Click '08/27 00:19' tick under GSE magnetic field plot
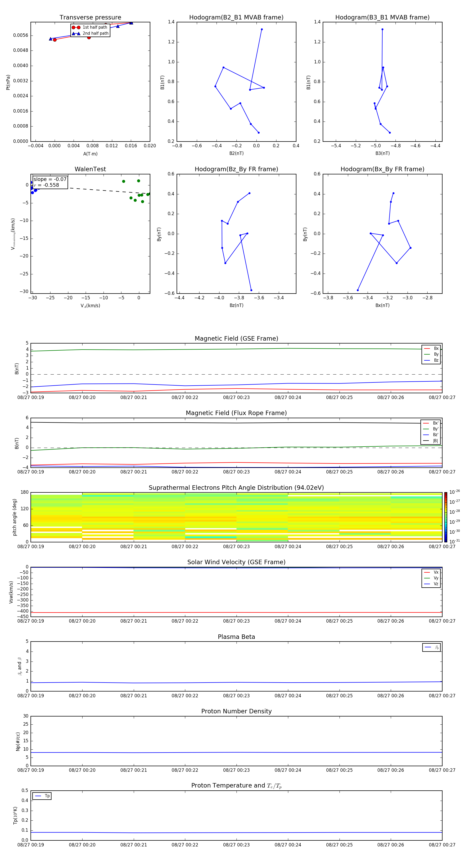 coord(31,398)
